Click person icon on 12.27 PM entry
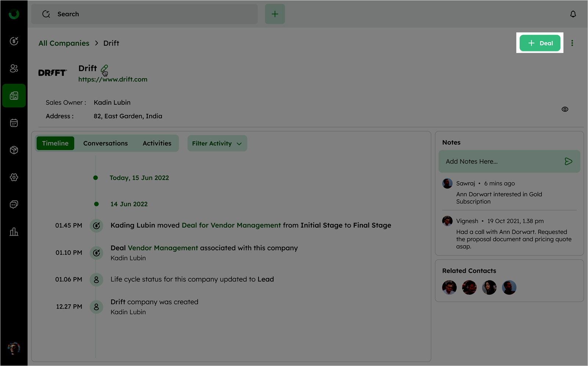This screenshot has height=366, width=588. coord(96,306)
